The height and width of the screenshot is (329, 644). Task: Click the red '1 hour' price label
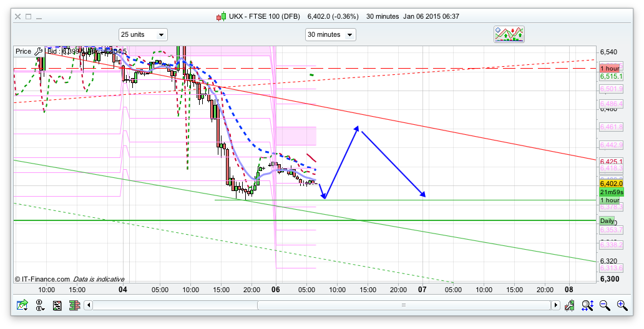[610, 68]
